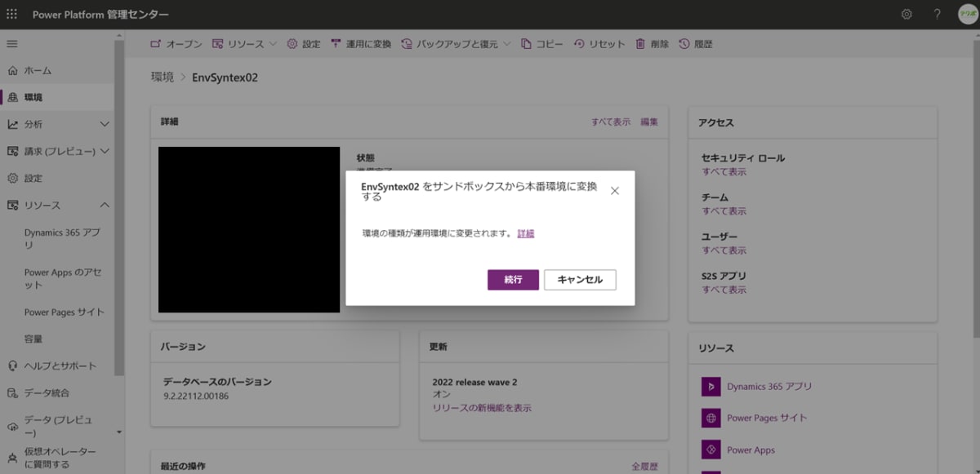
Task: Click 削除 in the command bar
Action: click(652, 44)
